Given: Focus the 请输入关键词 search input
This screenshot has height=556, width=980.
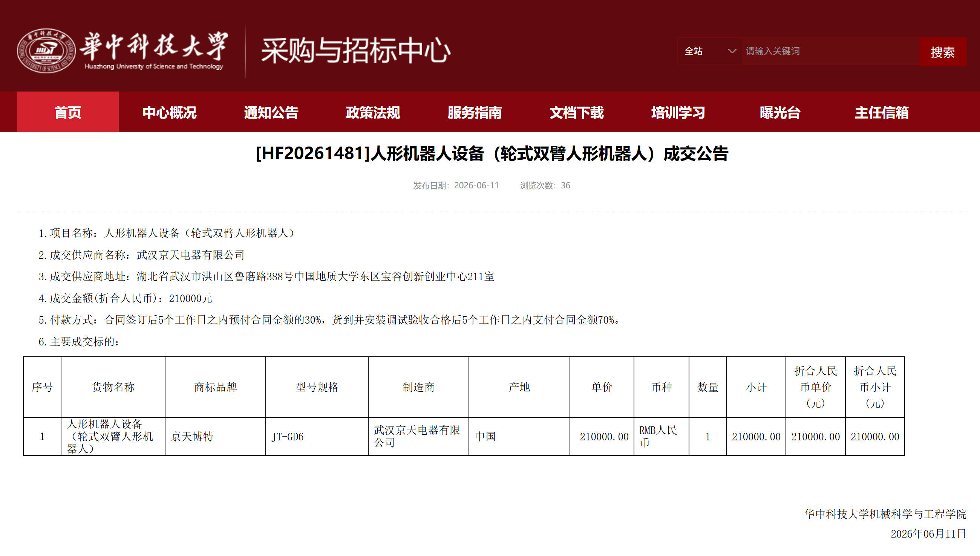Looking at the screenshot, I should [830, 51].
